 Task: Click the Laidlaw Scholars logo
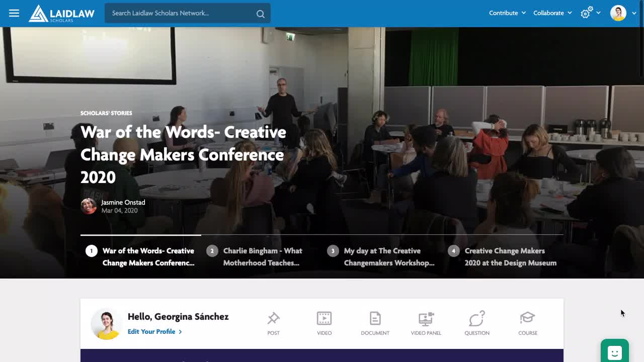point(61,13)
